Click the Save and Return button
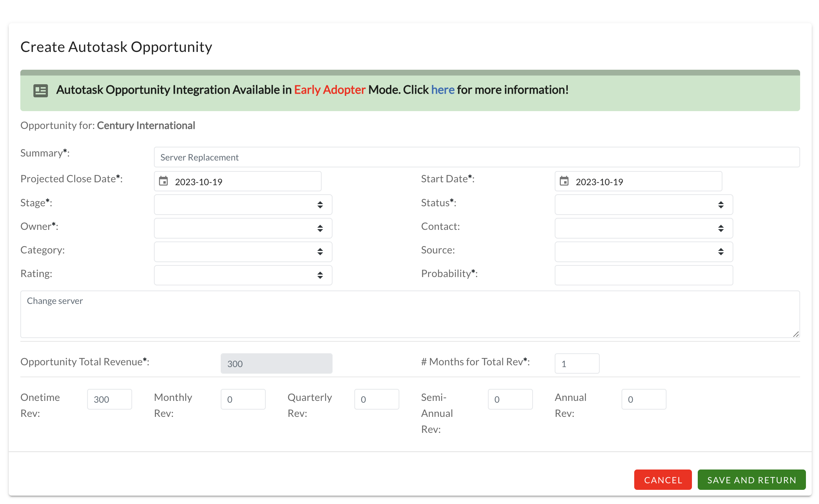 (751, 480)
